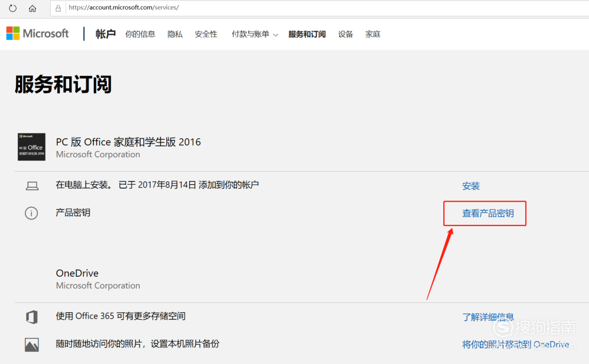589x364 pixels.
Task: Expand the 付款与账单 dropdown
Action: tap(255, 34)
